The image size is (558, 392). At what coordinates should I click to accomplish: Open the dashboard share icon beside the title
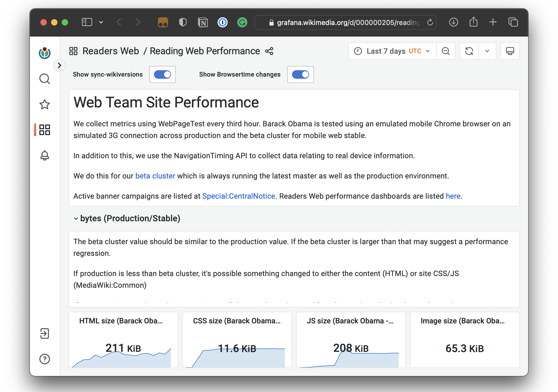269,51
